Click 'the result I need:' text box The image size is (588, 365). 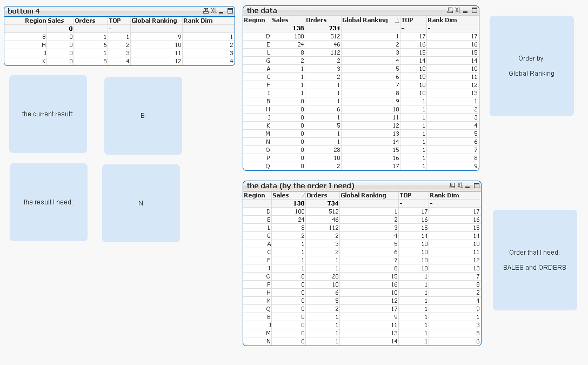click(x=49, y=202)
